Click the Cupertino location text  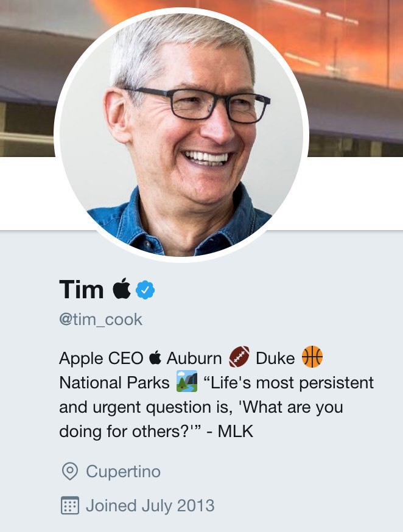pos(123,471)
